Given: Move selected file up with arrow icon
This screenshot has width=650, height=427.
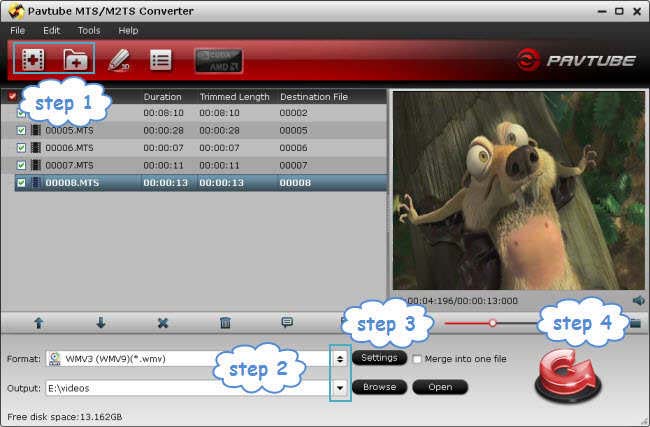Looking at the screenshot, I should click(40, 323).
